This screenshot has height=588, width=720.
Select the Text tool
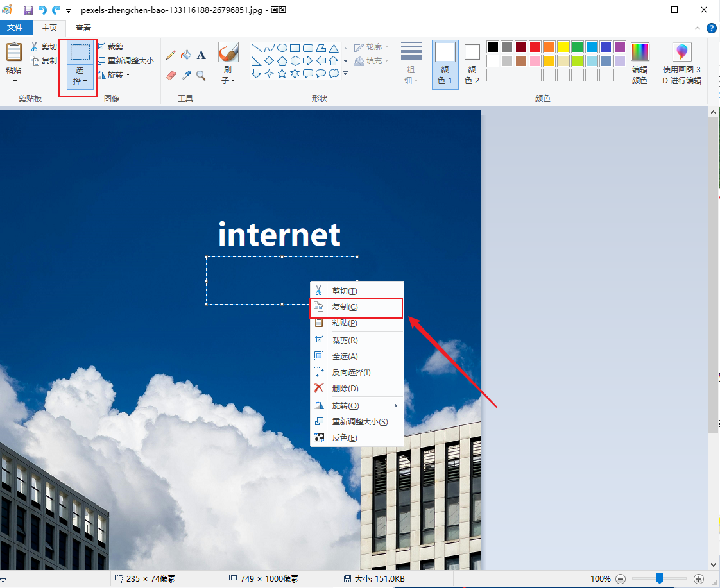pyautogui.click(x=201, y=56)
